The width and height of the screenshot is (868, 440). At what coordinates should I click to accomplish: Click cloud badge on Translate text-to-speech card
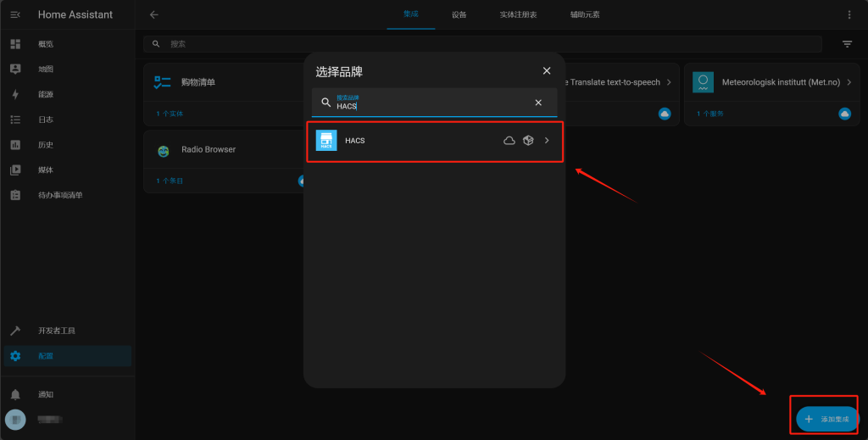[x=665, y=114]
